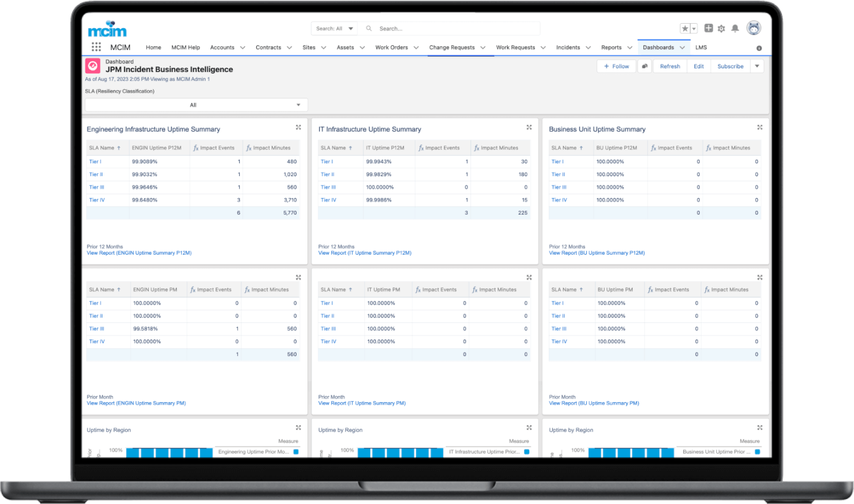Open the Contracts tab chevron menu
The image size is (854, 504).
tap(289, 48)
